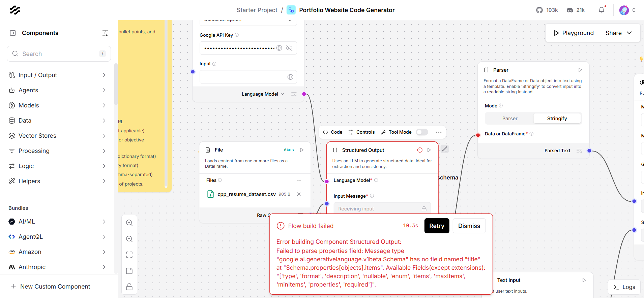The height and width of the screenshot is (298, 644).
Task: Retry the failed flow build
Action: (437, 226)
